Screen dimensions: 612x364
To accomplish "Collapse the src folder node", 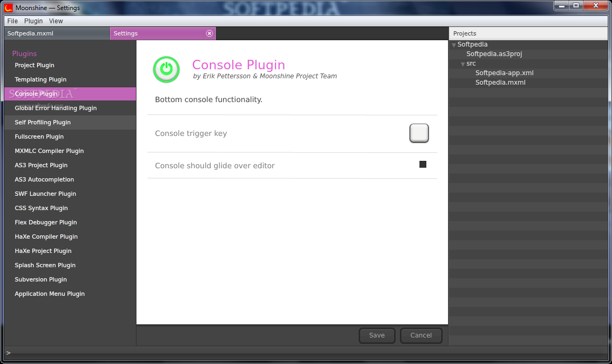I will coord(463,64).
